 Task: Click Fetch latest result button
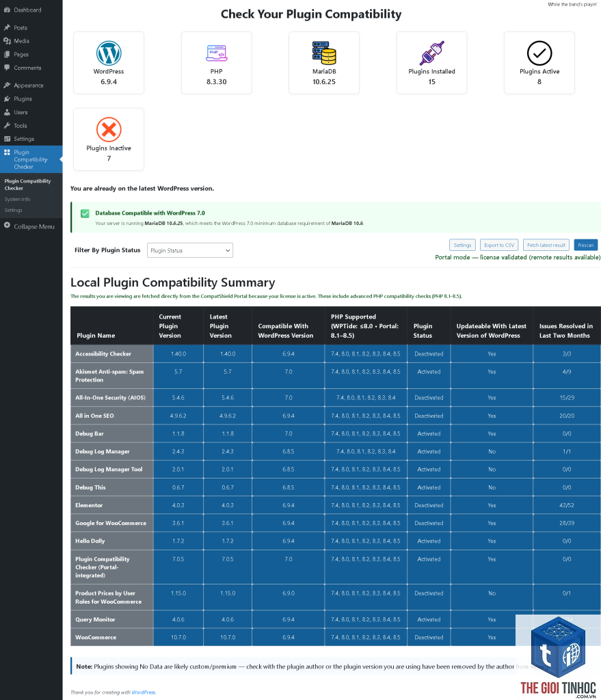pos(546,245)
